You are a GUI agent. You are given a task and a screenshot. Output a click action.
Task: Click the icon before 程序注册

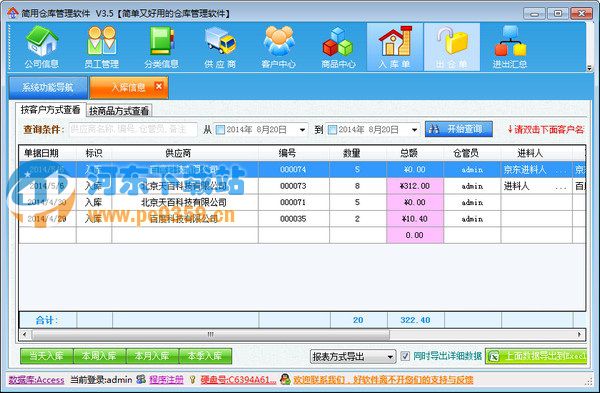coord(141,379)
